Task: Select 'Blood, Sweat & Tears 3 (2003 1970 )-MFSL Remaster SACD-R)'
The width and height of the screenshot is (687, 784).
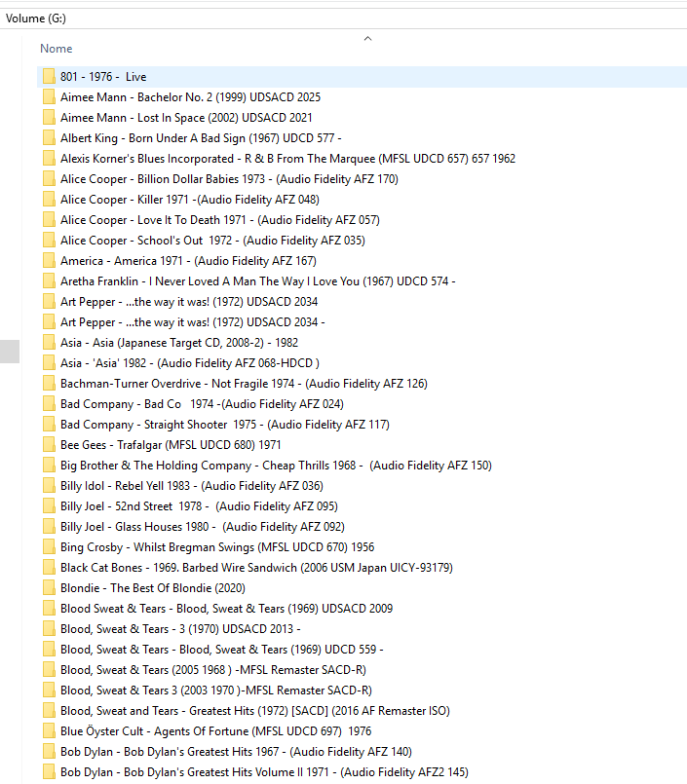Action: coord(216,691)
